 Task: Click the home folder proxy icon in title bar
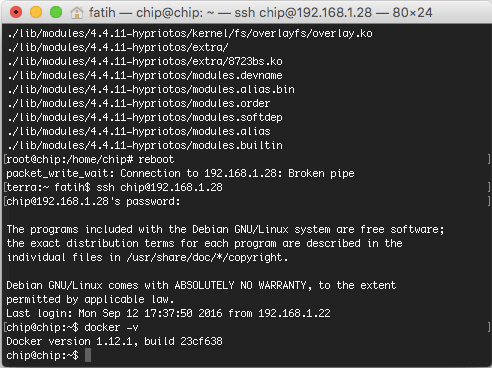coord(77,13)
